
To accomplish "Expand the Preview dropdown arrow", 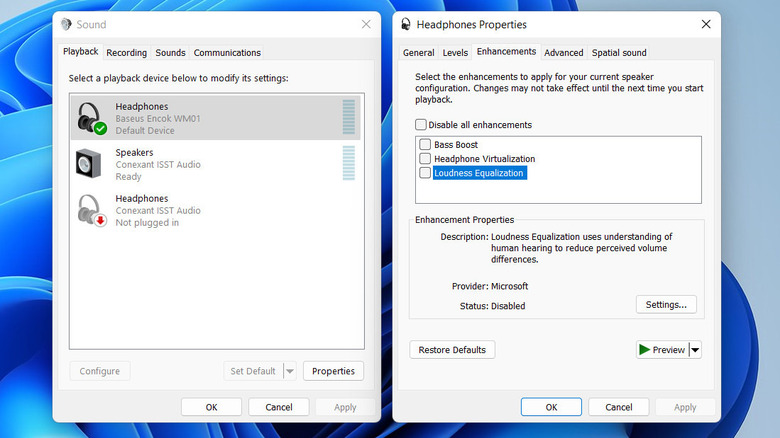I will [695, 350].
